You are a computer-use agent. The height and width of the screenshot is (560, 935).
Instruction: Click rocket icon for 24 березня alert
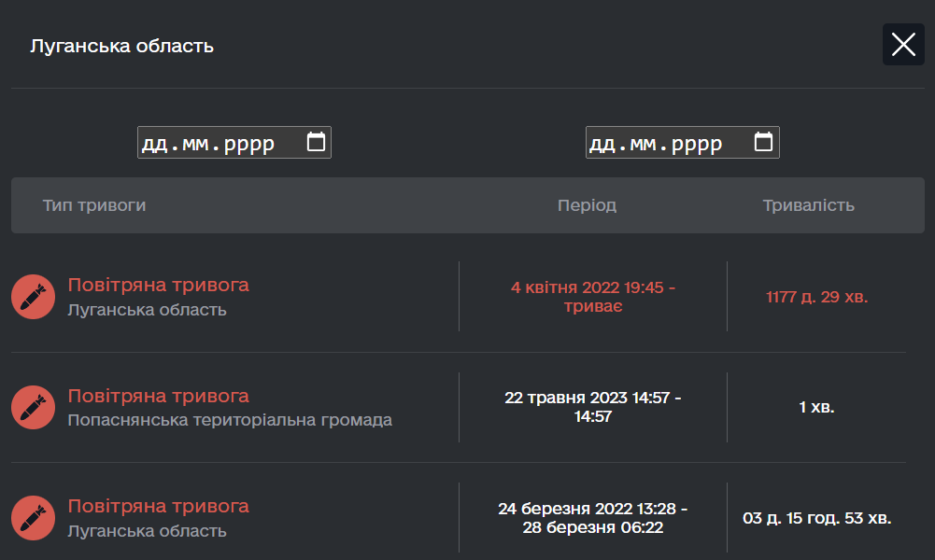coord(34,518)
